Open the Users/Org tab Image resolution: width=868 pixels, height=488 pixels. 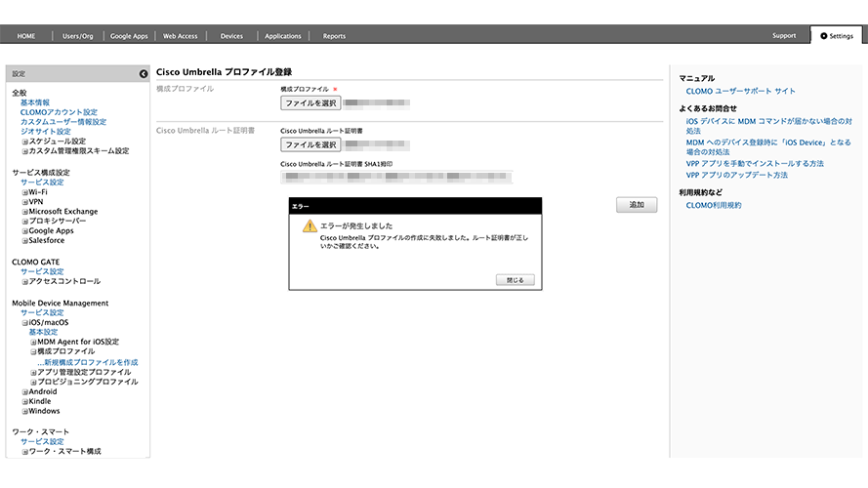point(77,36)
